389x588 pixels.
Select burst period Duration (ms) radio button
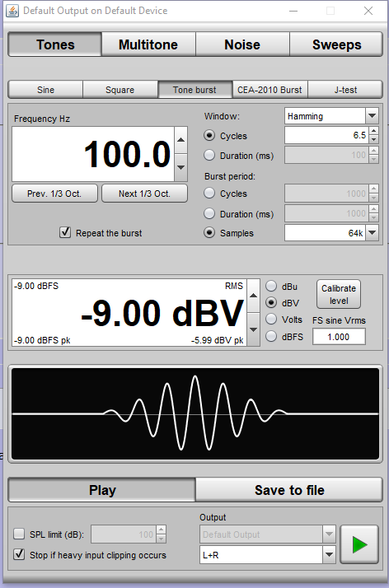coord(209,213)
